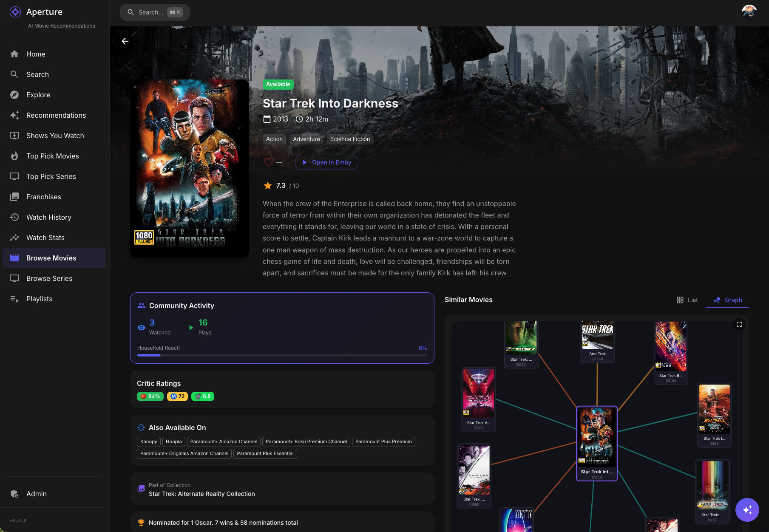Switch Similar Movies to List view

click(x=687, y=300)
